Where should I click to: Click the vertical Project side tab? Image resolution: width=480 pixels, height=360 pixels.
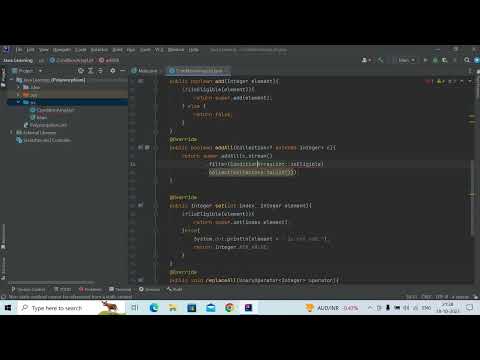[x=3, y=78]
